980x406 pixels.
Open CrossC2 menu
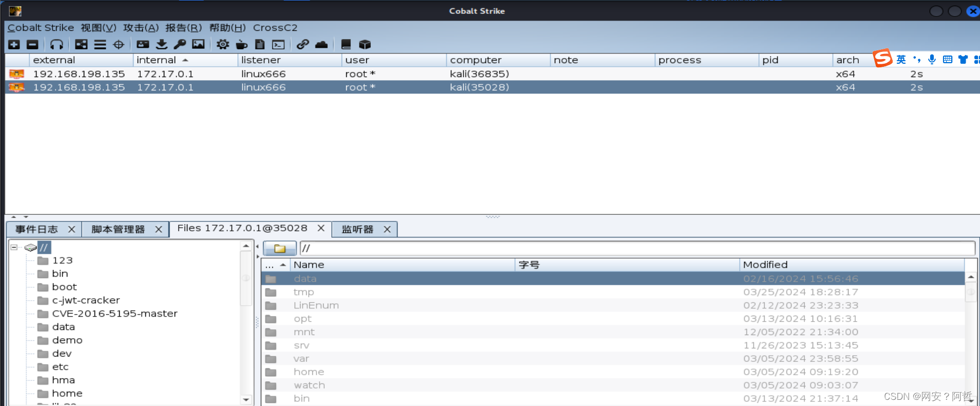click(x=275, y=28)
